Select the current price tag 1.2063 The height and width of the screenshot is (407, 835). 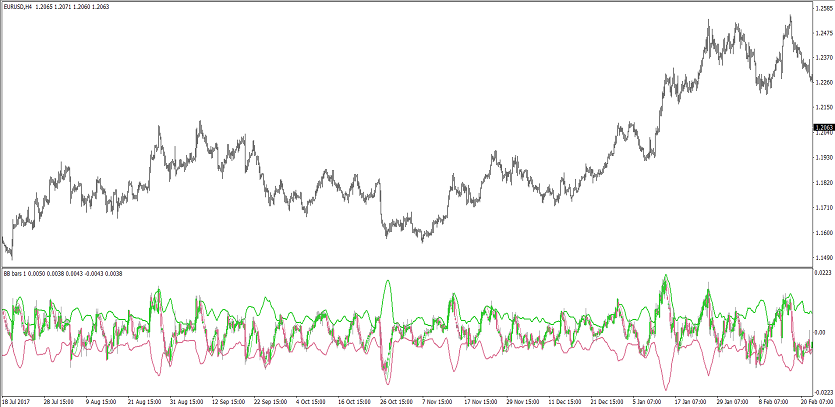pyautogui.click(x=824, y=128)
